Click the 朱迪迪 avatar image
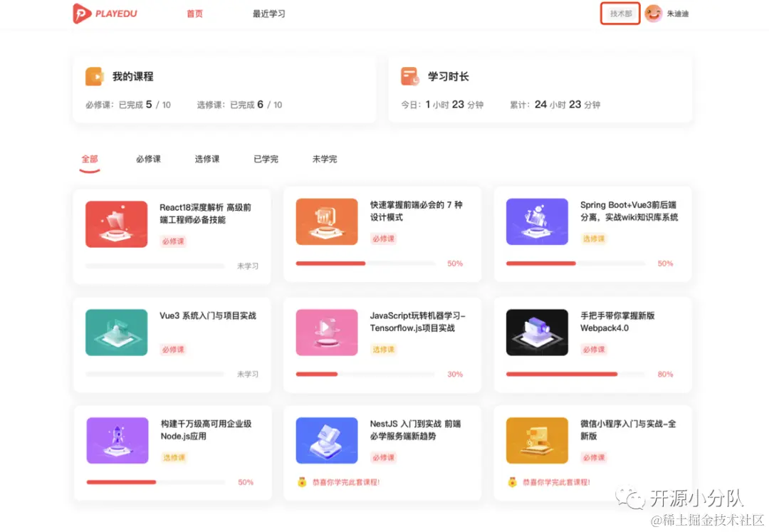Image resolution: width=769 pixels, height=532 pixels. pos(653,13)
